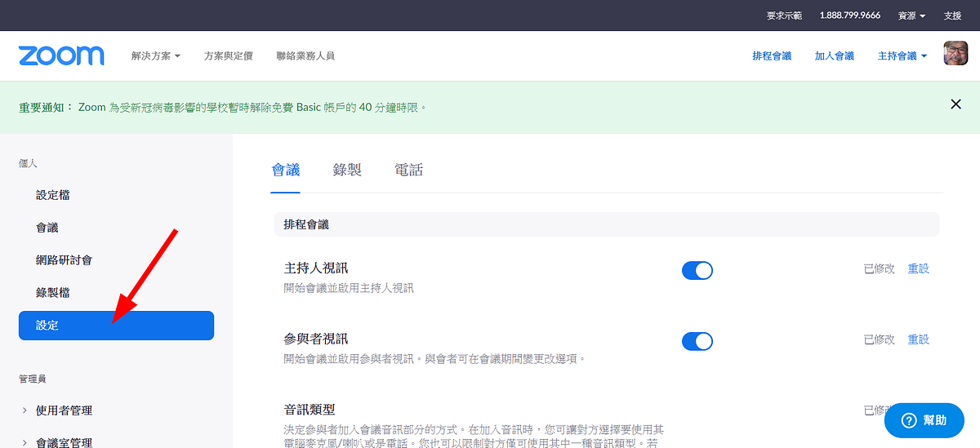Open 排程會議 in the header
The width and height of the screenshot is (980, 448).
772,56
